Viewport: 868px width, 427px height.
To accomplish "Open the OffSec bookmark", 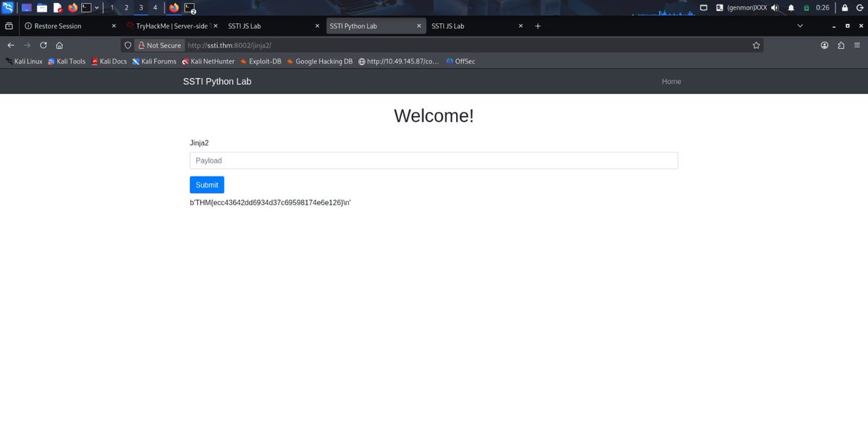I will [x=460, y=62].
